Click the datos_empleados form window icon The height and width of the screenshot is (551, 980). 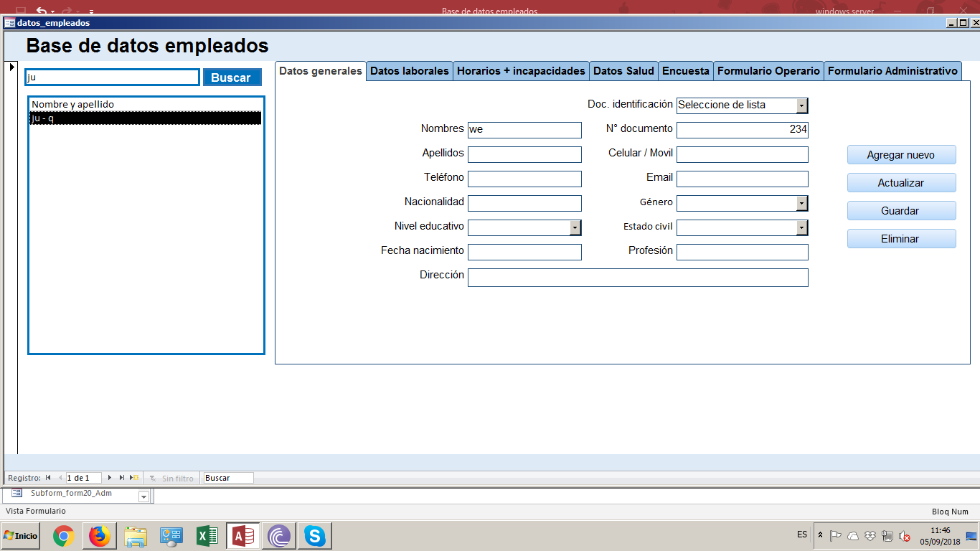tap(9, 23)
